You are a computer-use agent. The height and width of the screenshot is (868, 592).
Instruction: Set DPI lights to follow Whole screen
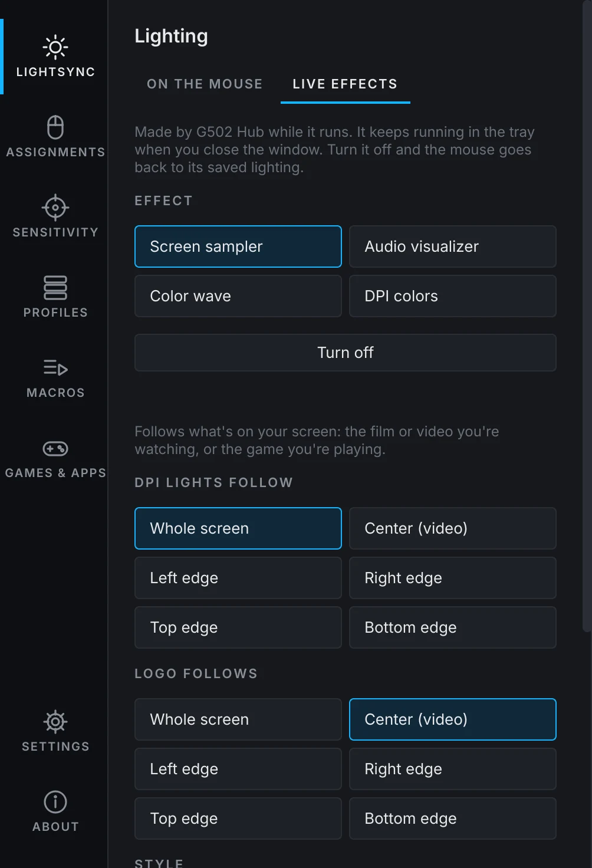(238, 528)
